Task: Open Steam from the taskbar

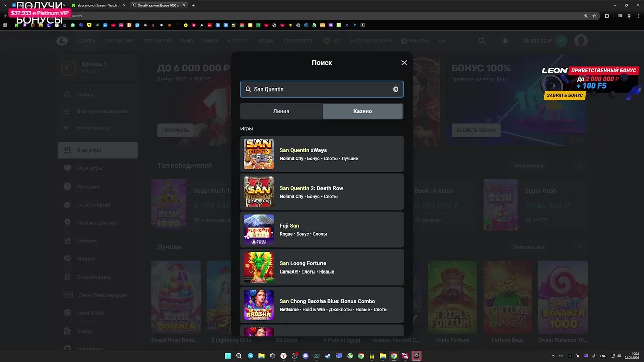Action: coord(328,356)
